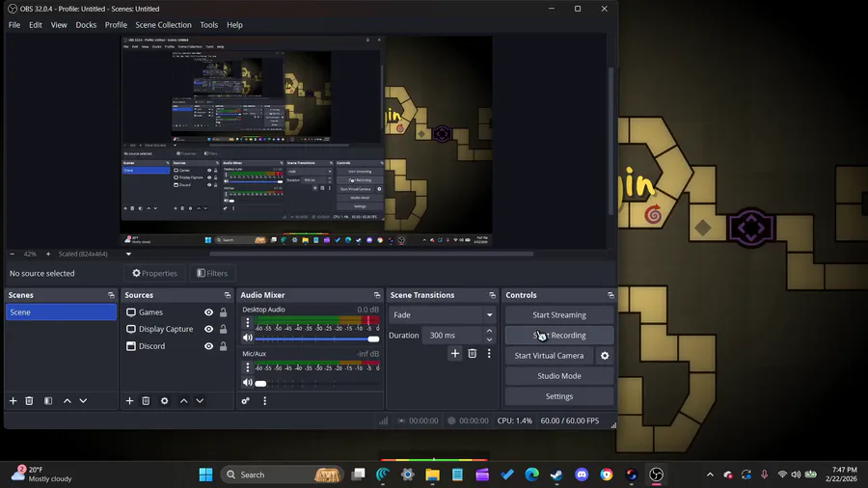Pop out the Sources dock
Image resolution: width=868 pixels, height=488 pixels.
[228, 295]
